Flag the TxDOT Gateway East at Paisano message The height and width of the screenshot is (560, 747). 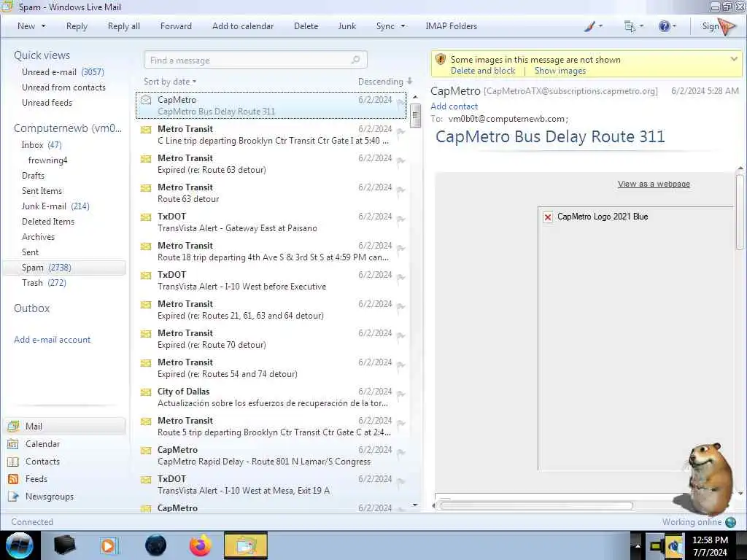point(400,219)
